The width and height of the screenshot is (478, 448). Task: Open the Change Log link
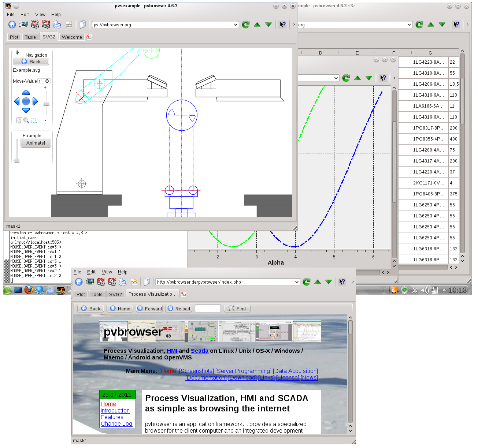point(116,424)
